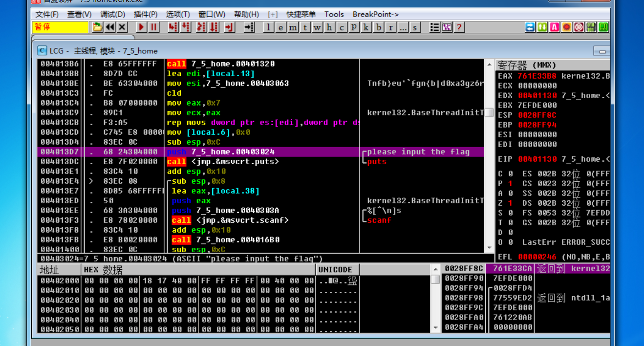
Task: Open the BreakPoint-> menu
Action: point(375,14)
